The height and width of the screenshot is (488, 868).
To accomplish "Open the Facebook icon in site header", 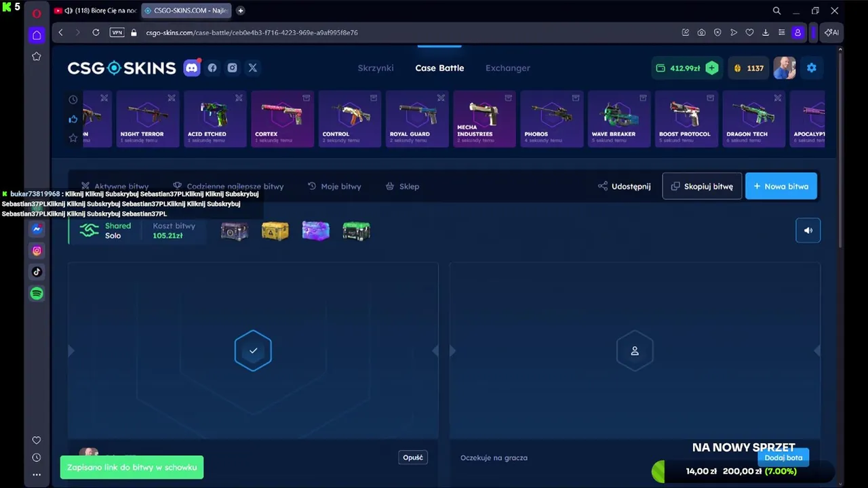I will pyautogui.click(x=212, y=68).
